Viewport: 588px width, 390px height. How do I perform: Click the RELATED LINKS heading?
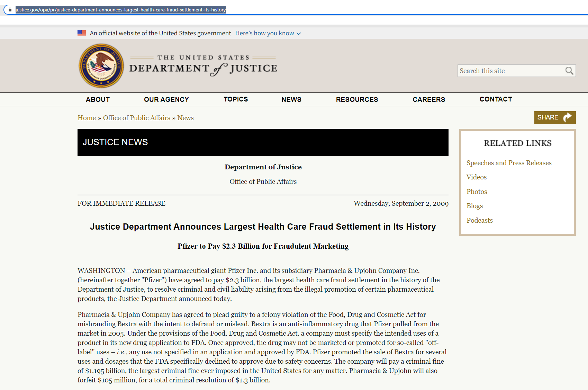(517, 143)
